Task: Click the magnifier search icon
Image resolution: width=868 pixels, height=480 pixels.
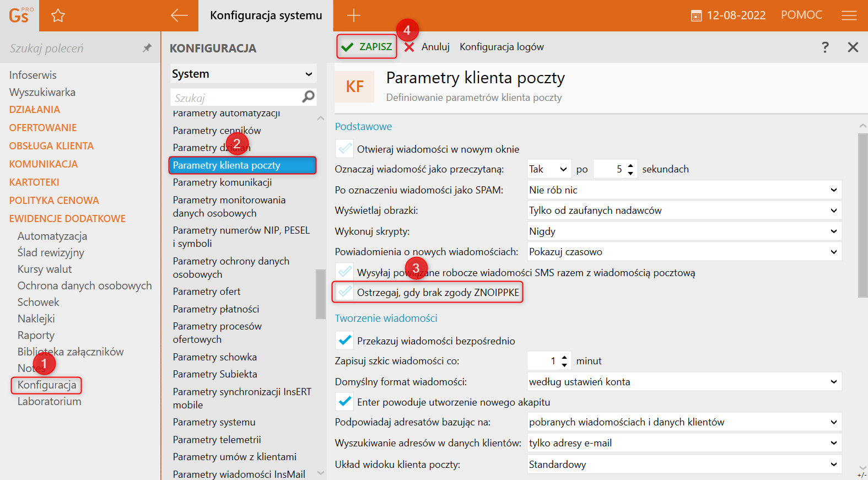Action: pyautogui.click(x=309, y=97)
